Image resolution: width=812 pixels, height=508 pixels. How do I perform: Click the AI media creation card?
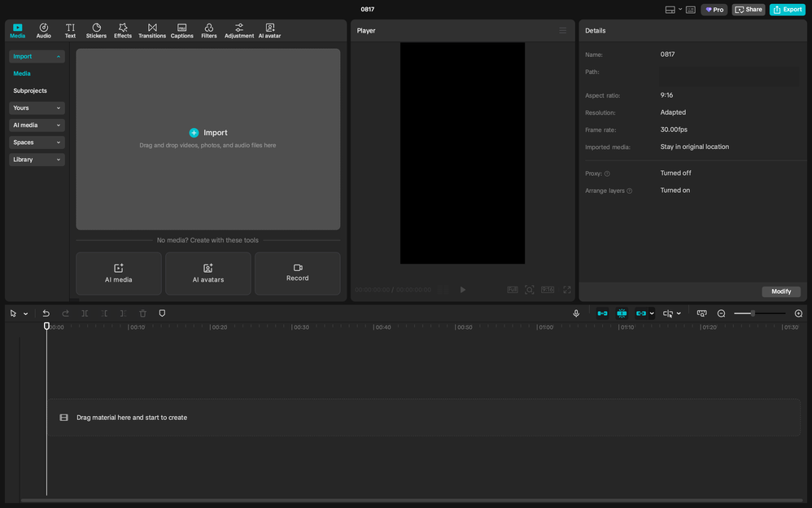click(x=119, y=274)
